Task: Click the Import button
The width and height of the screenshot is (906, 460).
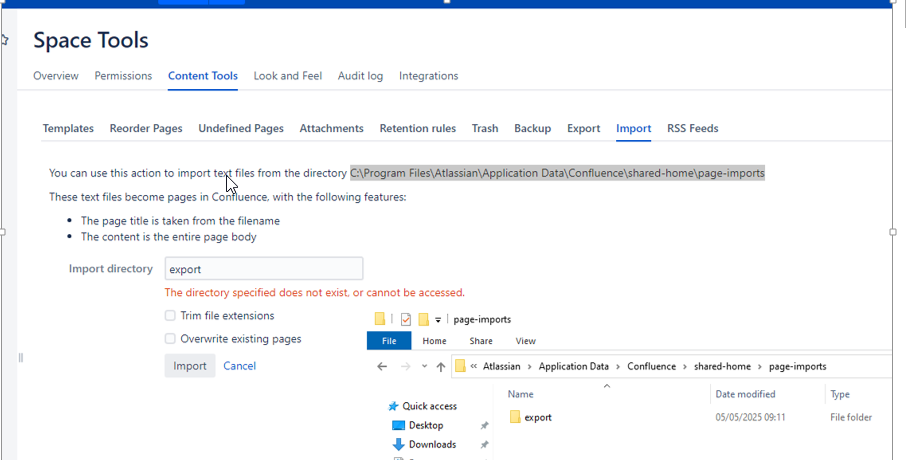Action: click(x=190, y=366)
